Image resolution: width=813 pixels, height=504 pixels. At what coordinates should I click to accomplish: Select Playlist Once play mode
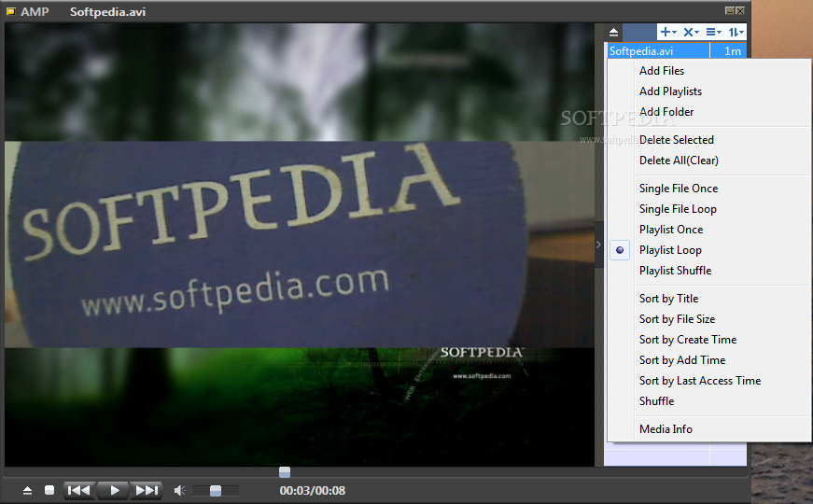tap(671, 230)
